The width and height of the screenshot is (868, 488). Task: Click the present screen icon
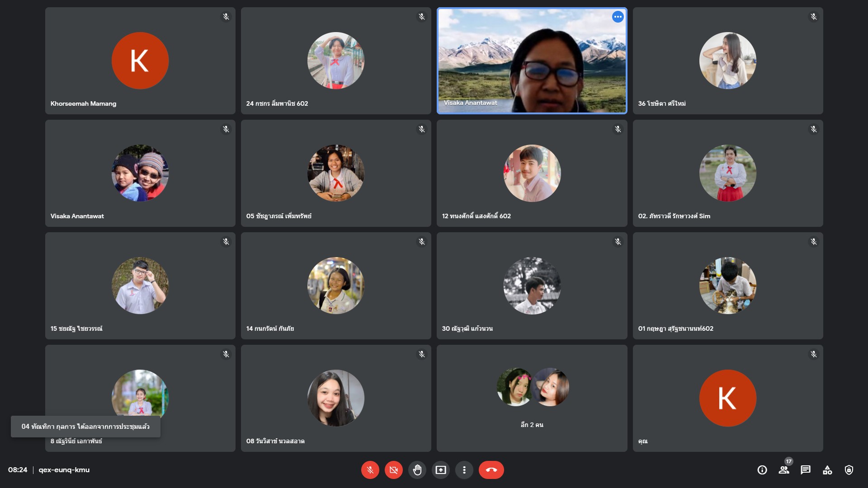pyautogui.click(x=440, y=470)
